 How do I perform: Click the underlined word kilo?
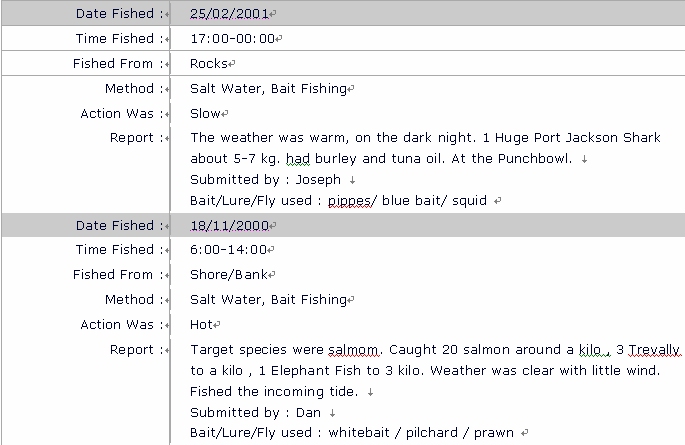590,350
